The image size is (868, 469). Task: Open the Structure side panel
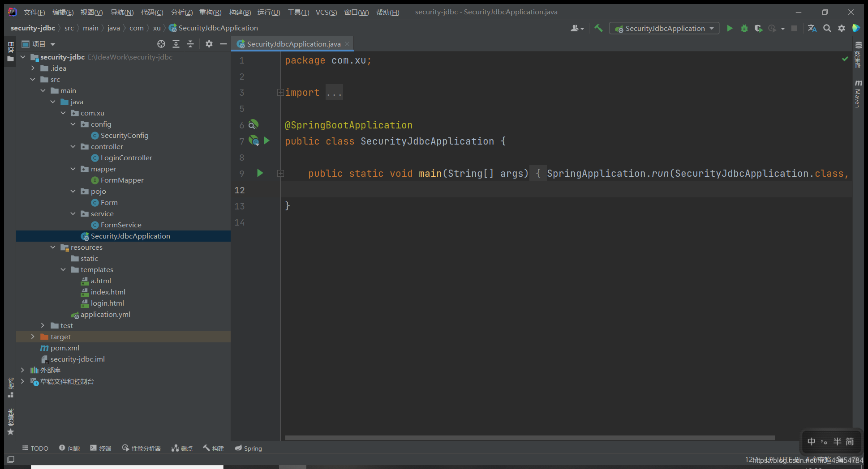[11, 388]
